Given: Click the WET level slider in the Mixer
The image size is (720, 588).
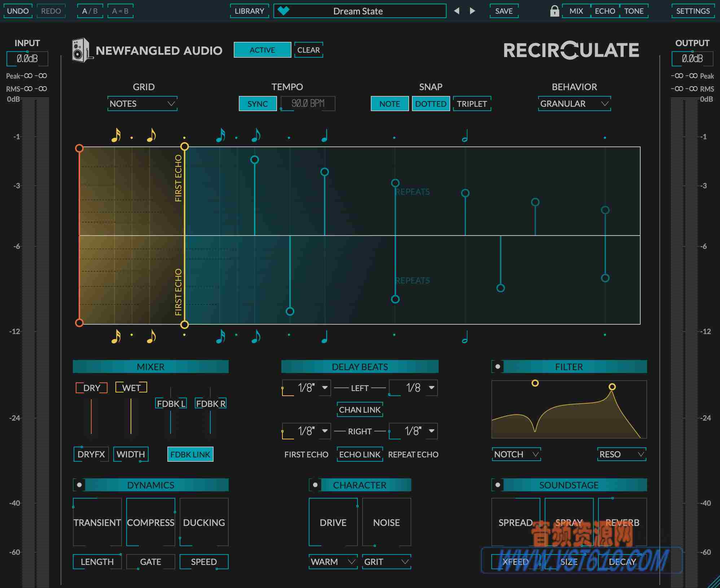Looking at the screenshot, I should (x=131, y=417).
